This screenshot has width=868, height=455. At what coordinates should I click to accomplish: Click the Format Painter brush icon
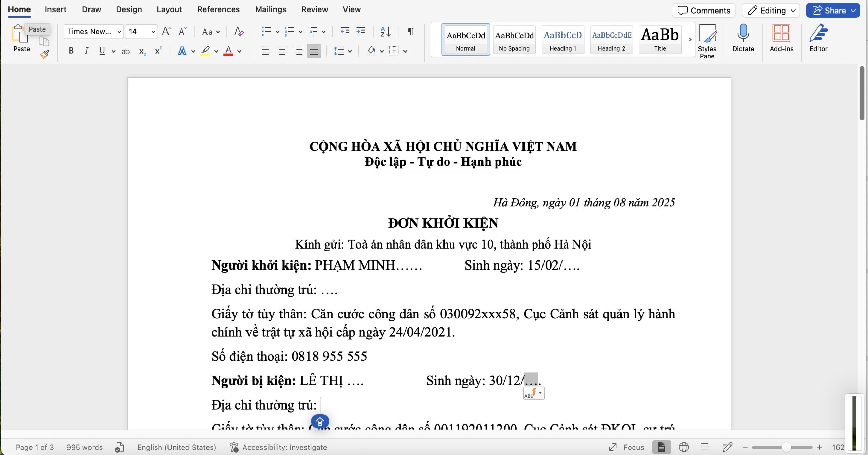[x=44, y=54]
